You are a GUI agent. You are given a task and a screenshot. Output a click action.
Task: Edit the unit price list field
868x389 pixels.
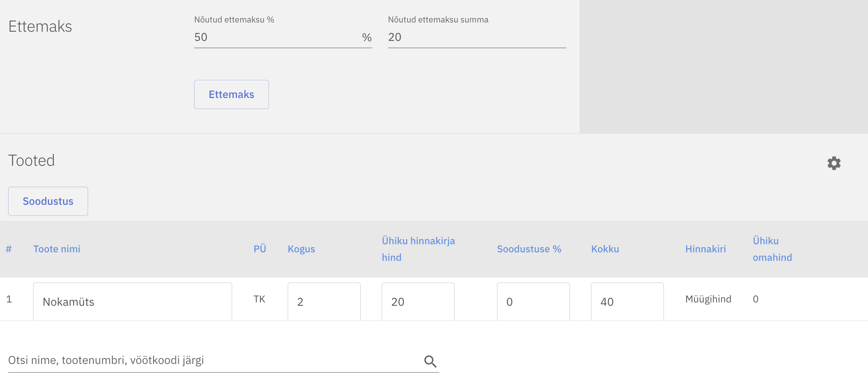pyautogui.click(x=417, y=302)
